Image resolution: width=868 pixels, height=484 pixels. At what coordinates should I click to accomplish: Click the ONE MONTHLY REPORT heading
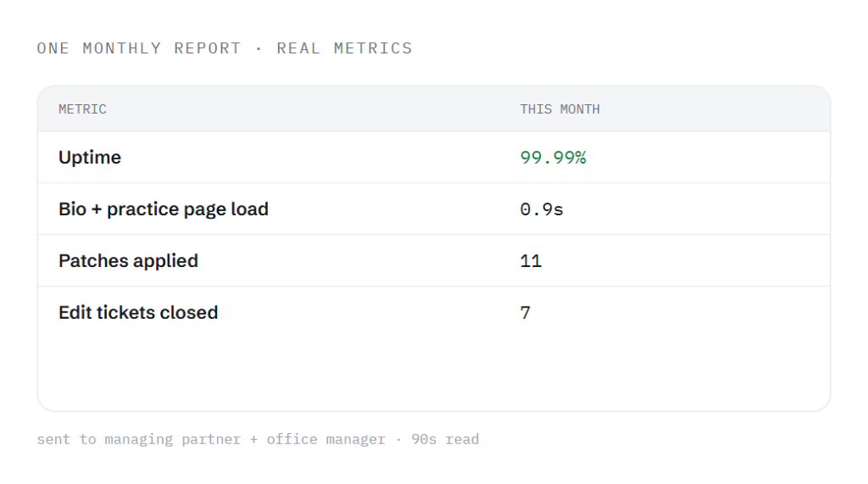(x=139, y=48)
